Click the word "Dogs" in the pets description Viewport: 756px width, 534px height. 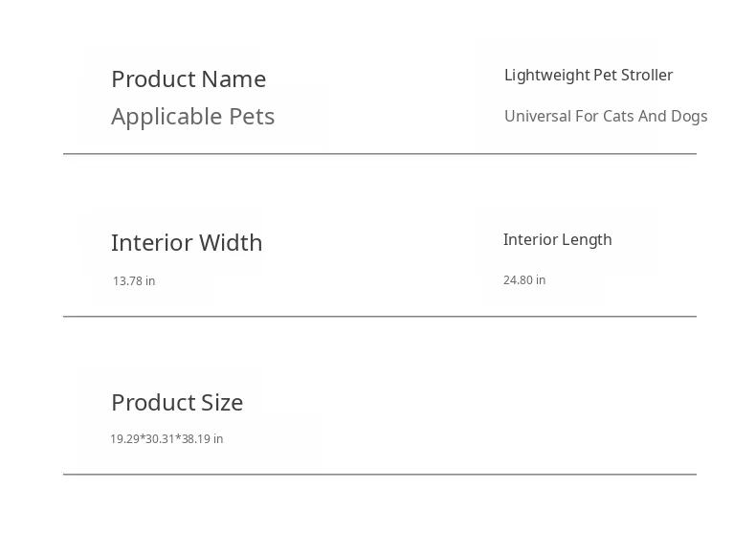tap(689, 116)
